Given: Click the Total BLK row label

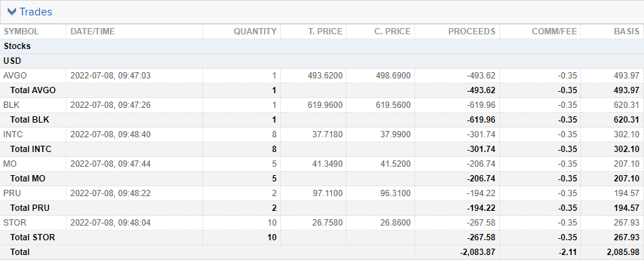Looking at the screenshot, I should tap(30, 120).
